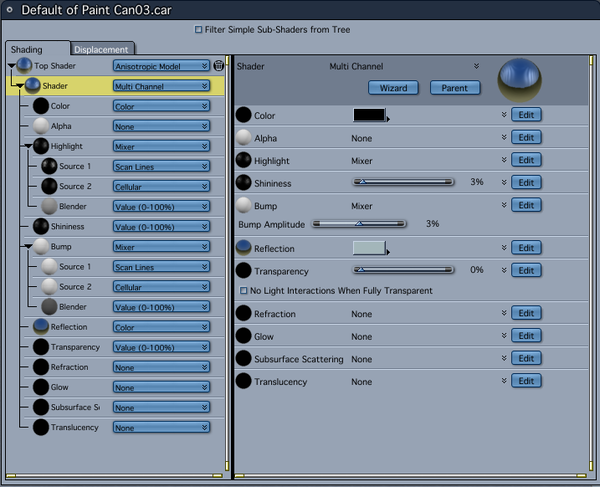Click Highlight Source 1 sphere icon in tree
Image resolution: width=600 pixels, height=487 pixels.
[x=49, y=166]
